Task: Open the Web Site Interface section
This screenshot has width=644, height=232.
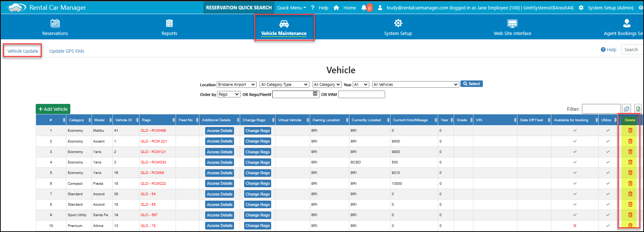Action: click(x=512, y=27)
